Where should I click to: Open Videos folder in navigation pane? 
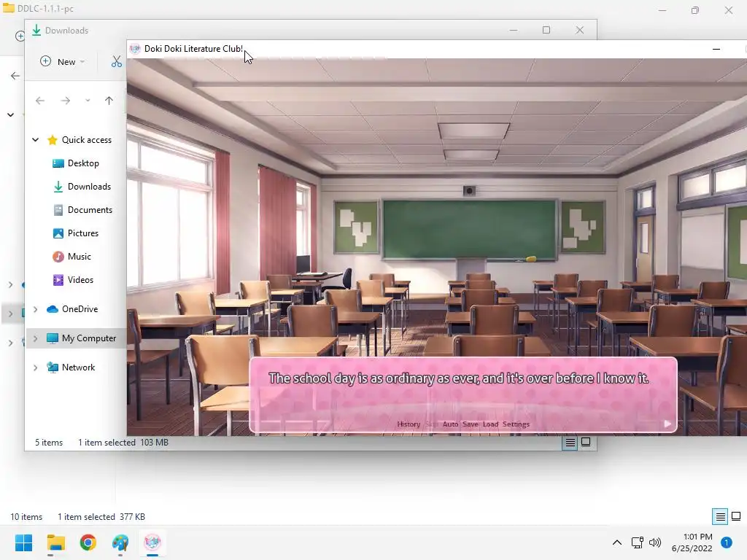(74, 279)
